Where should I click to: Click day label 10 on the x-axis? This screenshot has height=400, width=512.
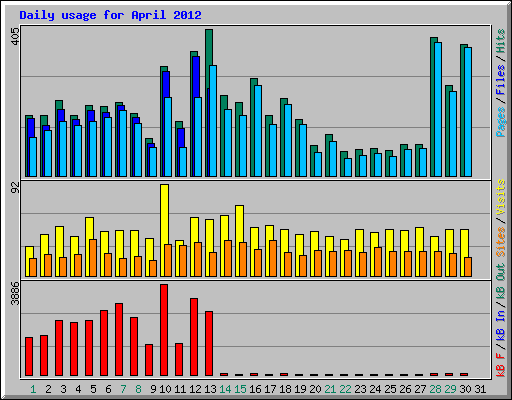coord(165,389)
